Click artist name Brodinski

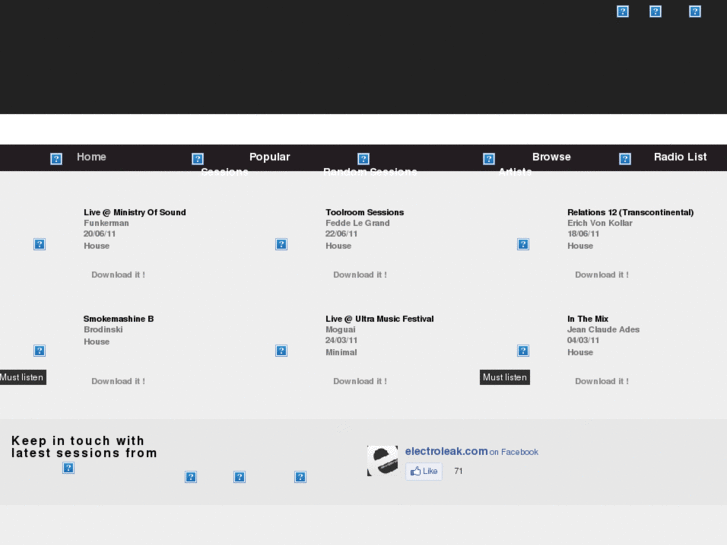103,329
